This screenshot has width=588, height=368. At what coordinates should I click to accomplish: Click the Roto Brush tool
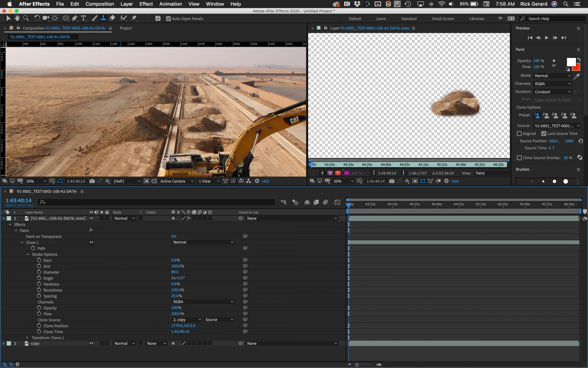tap(123, 18)
